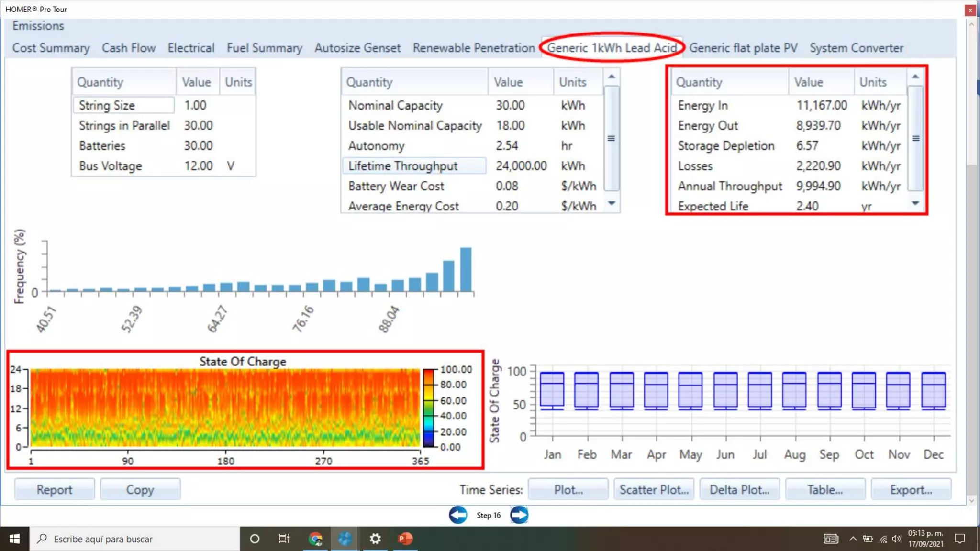
Task: Click the blue previous step arrow
Action: pyautogui.click(x=458, y=515)
